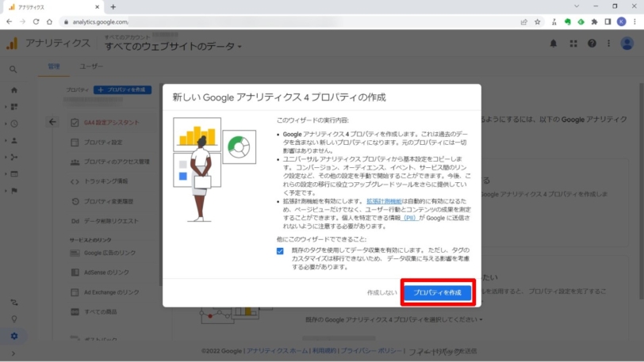The height and width of the screenshot is (362, 644).
Task: Open the 利用規約 footer link
Action: tap(324, 351)
